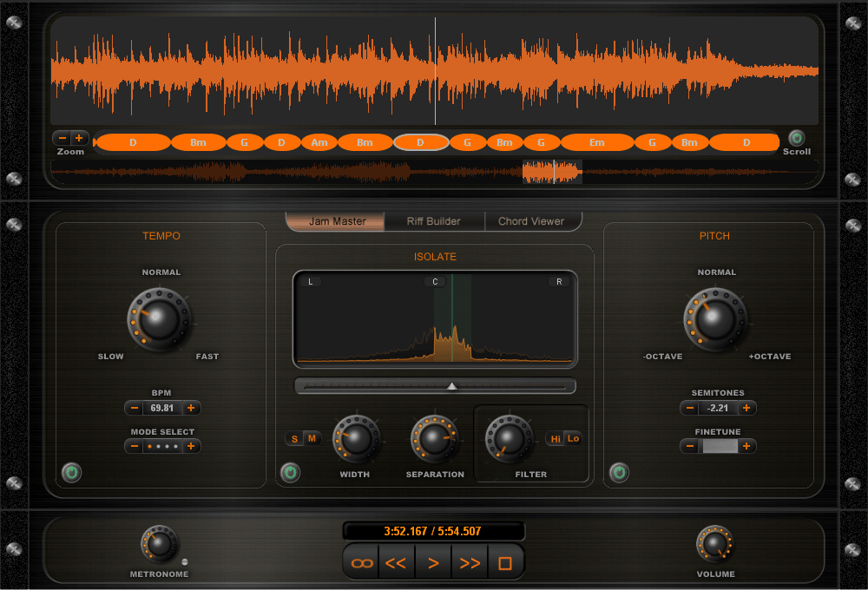Select the highlighted D chord marker
The height and width of the screenshot is (590, 868).
pyautogui.click(x=421, y=142)
